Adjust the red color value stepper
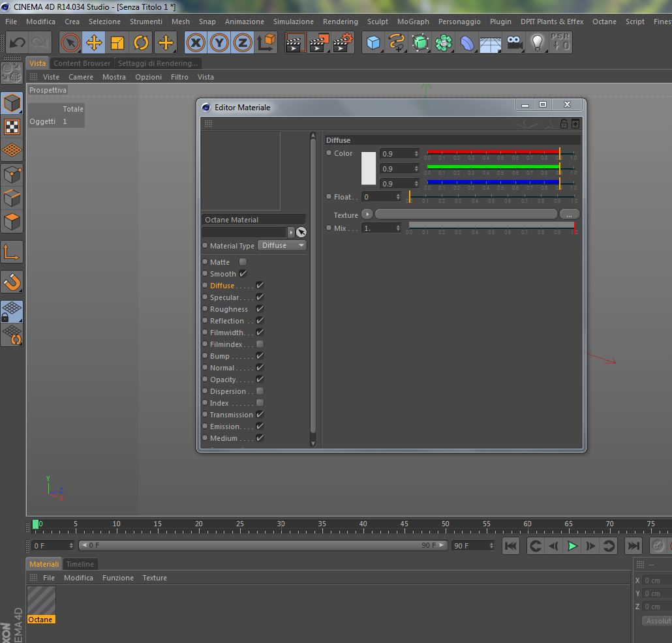Viewport: 672px width, 643px height. pos(416,153)
